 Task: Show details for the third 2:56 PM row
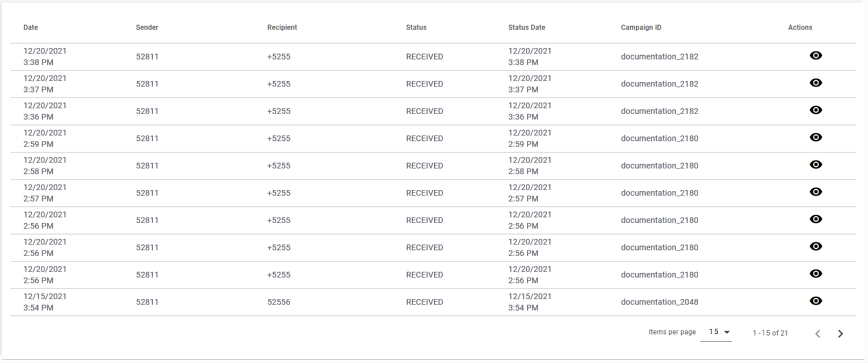point(816,274)
